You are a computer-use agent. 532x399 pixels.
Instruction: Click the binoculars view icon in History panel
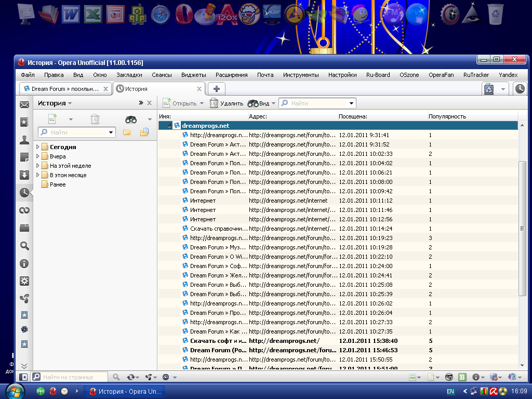click(x=131, y=119)
